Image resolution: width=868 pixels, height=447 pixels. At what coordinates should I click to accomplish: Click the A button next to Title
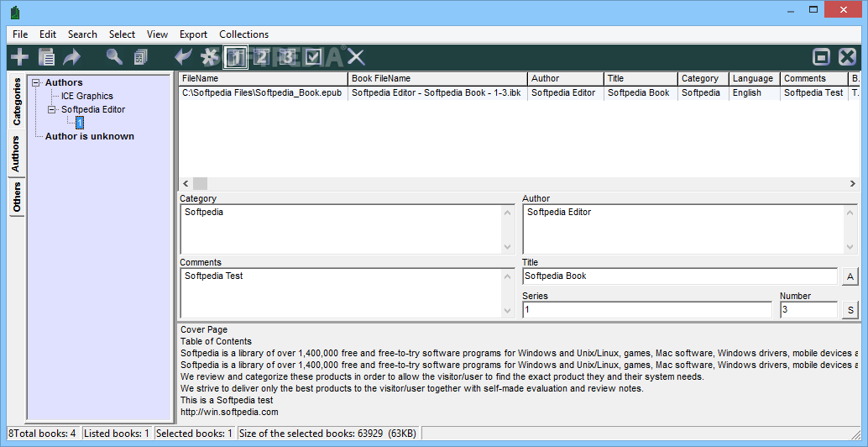tap(850, 276)
